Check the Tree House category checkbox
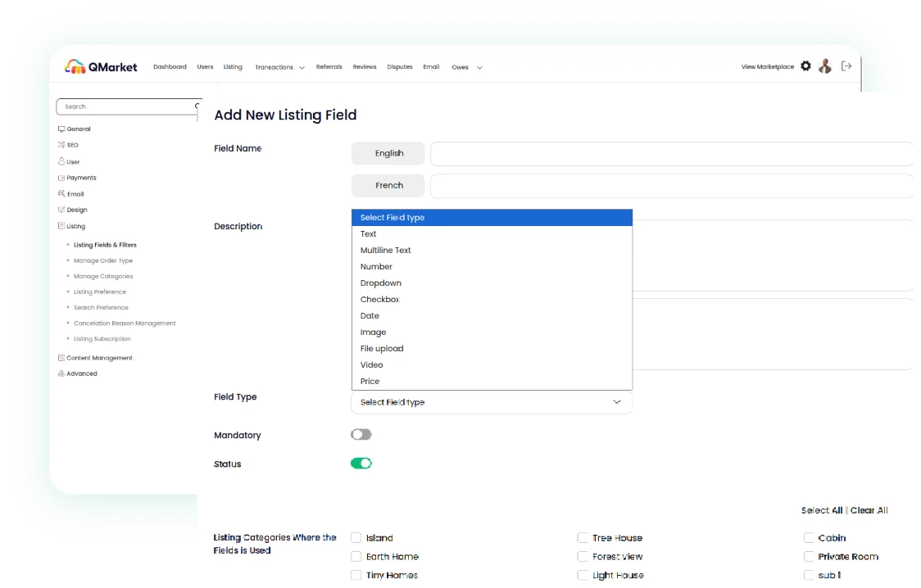The width and height of the screenshot is (921, 588). (x=582, y=537)
